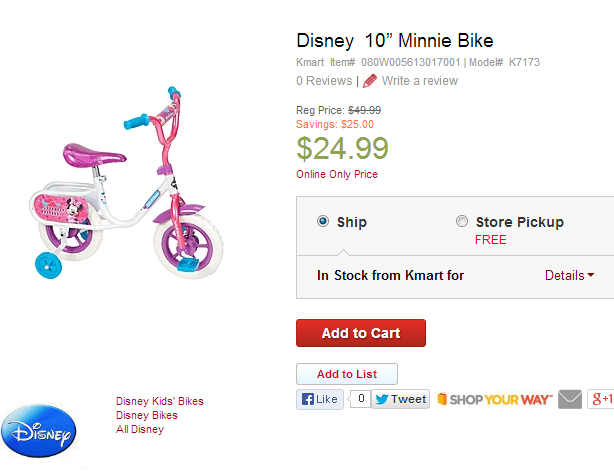This screenshot has height=474, width=614.
Task: Click the blue Disney logo
Action: [38, 432]
